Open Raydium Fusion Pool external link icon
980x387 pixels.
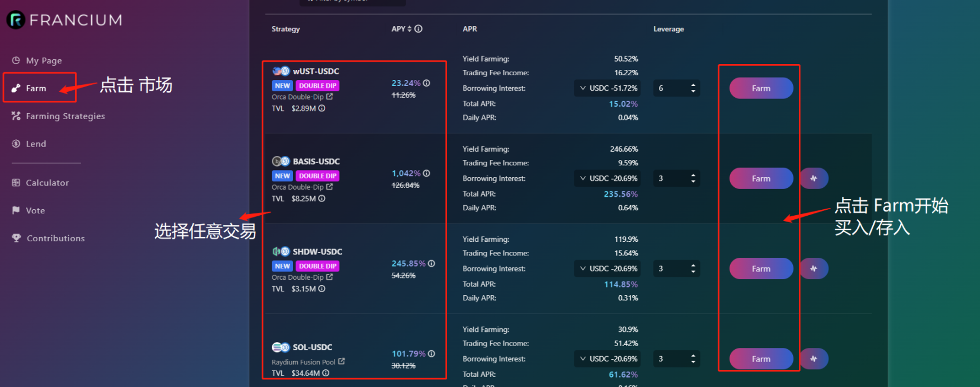coord(341,362)
